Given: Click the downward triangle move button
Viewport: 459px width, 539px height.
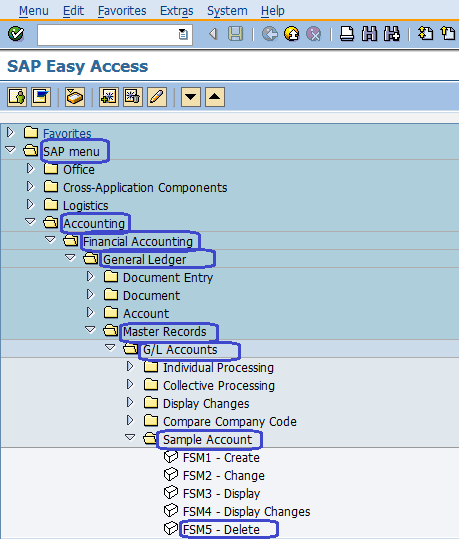Looking at the screenshot, I should (x=191, y=97).
